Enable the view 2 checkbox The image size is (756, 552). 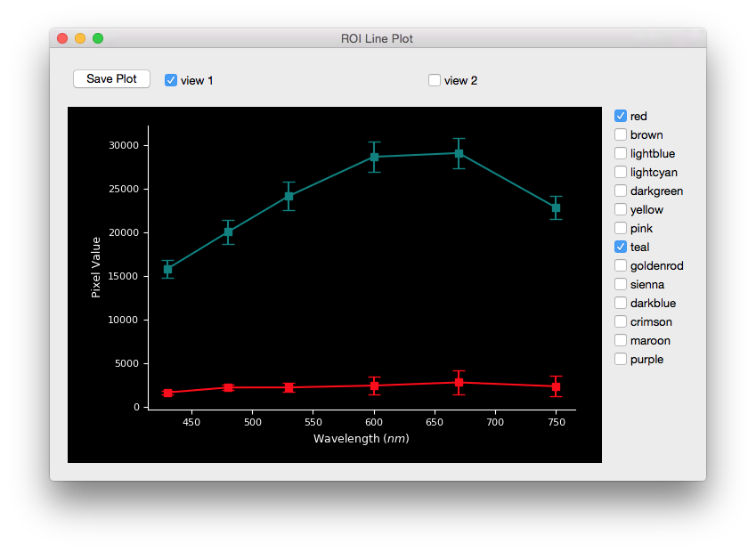tap(435, 80)
